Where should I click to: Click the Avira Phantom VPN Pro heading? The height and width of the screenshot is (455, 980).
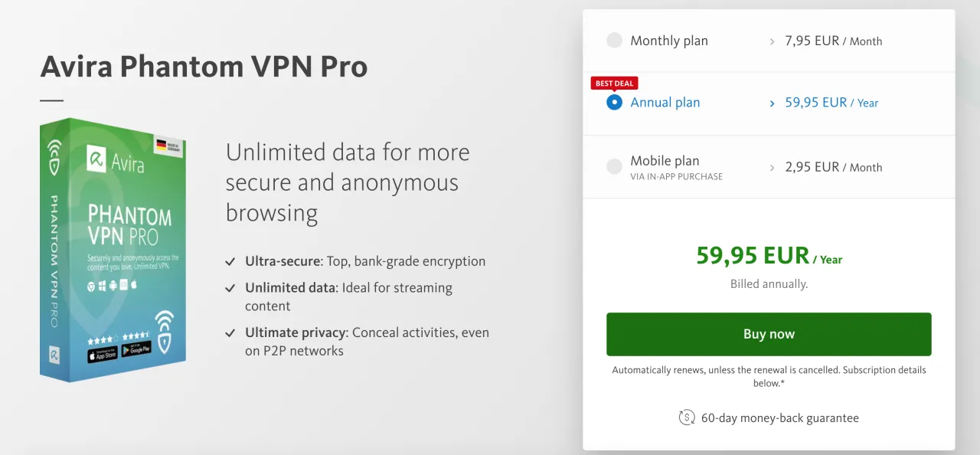click(x=204, y=67)
